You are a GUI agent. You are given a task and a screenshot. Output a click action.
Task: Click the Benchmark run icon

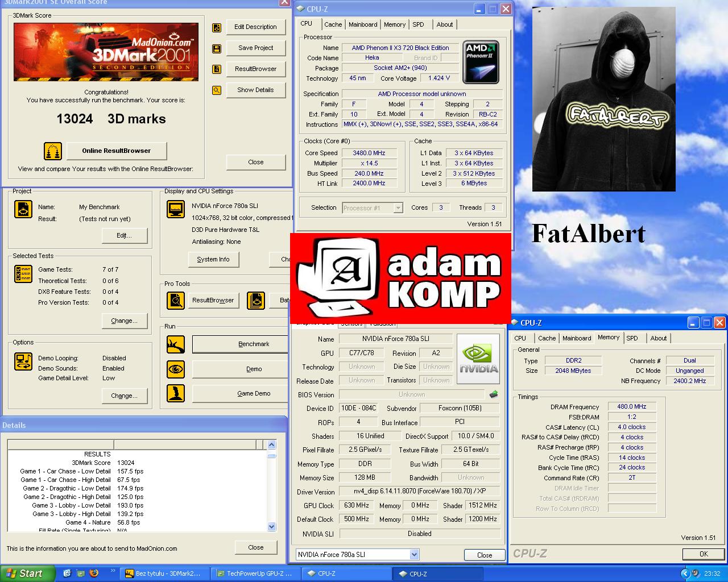coord(176,344)
